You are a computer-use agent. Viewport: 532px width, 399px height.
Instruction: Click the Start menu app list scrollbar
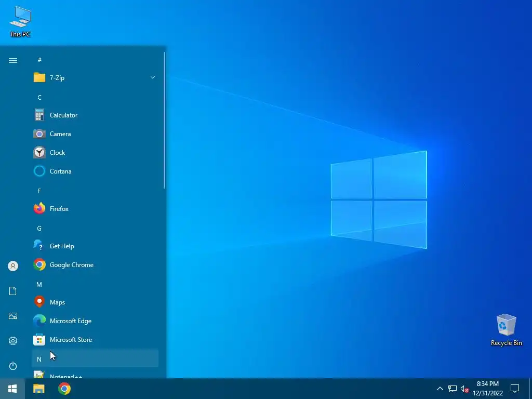point(164,121)
